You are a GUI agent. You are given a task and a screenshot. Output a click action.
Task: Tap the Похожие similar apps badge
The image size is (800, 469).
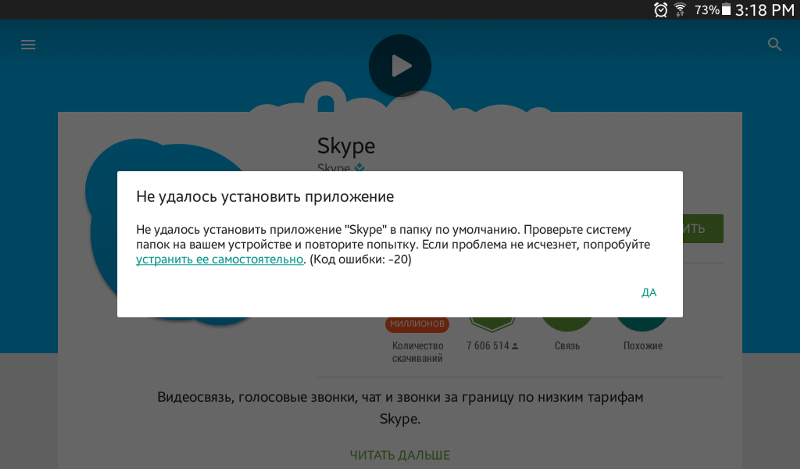642,333
